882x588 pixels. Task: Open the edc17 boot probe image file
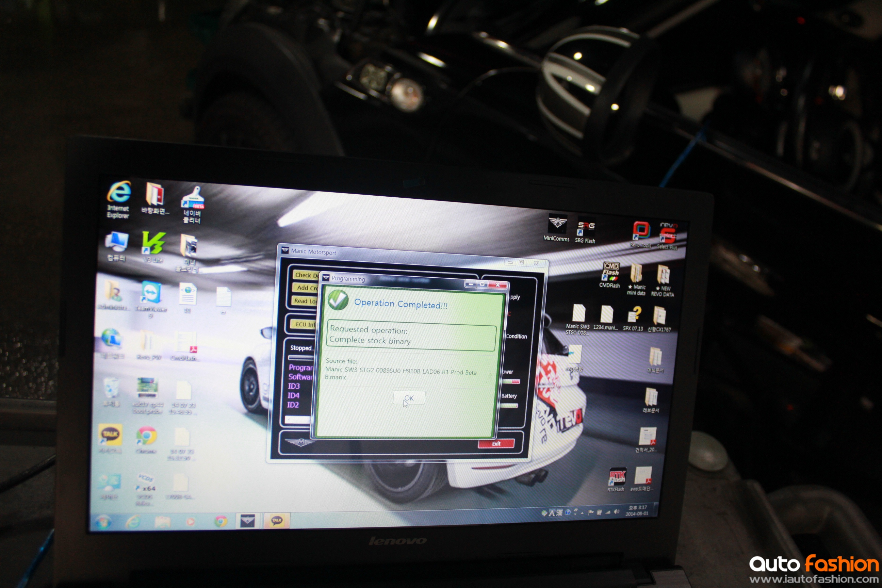[x=147, y=396]
